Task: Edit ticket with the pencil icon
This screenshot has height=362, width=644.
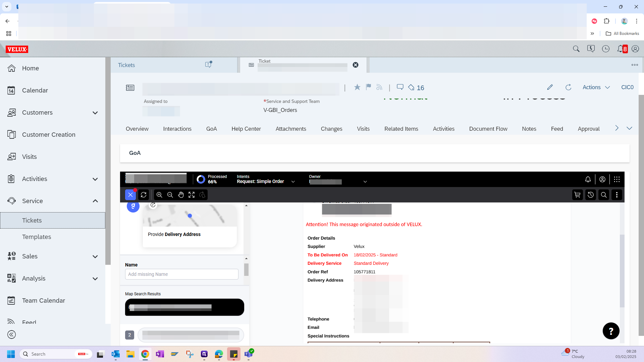Action: tap(550, 87)
